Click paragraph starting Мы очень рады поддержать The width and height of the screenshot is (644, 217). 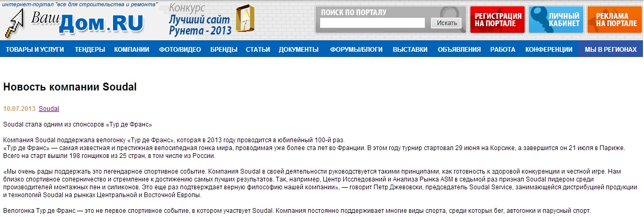pyautogui.click(x=320, y=183)
